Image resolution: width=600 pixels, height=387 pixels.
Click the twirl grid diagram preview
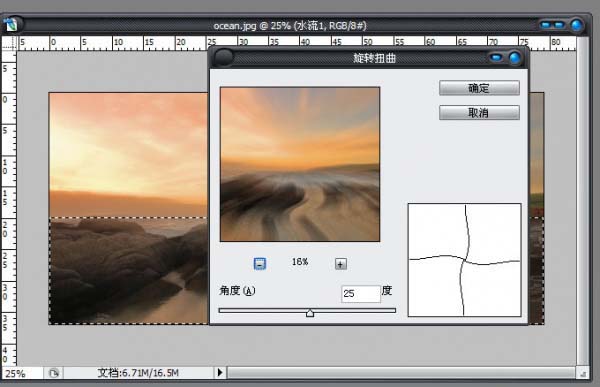point(465,260)
